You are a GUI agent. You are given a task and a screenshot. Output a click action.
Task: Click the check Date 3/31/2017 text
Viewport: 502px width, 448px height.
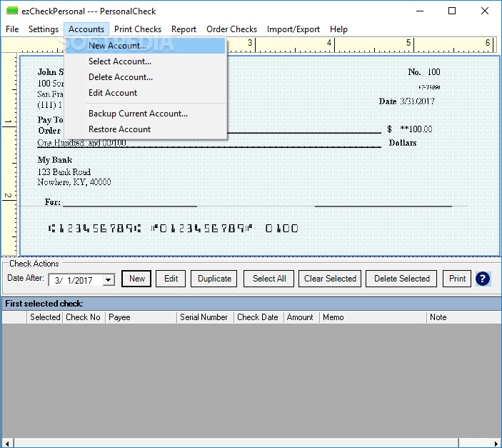click(x=407, y=101)
